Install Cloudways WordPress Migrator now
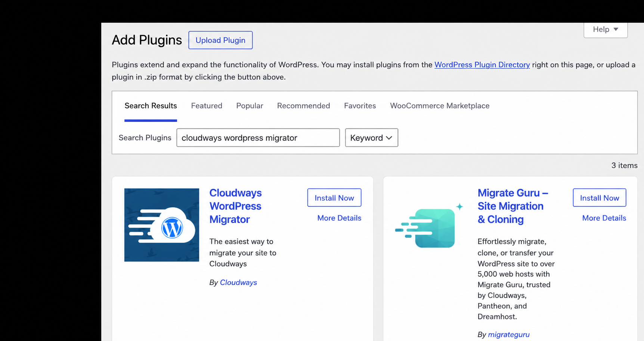This screenshot has width=644, height=341. pyautogui.click(x=334, y=198)
